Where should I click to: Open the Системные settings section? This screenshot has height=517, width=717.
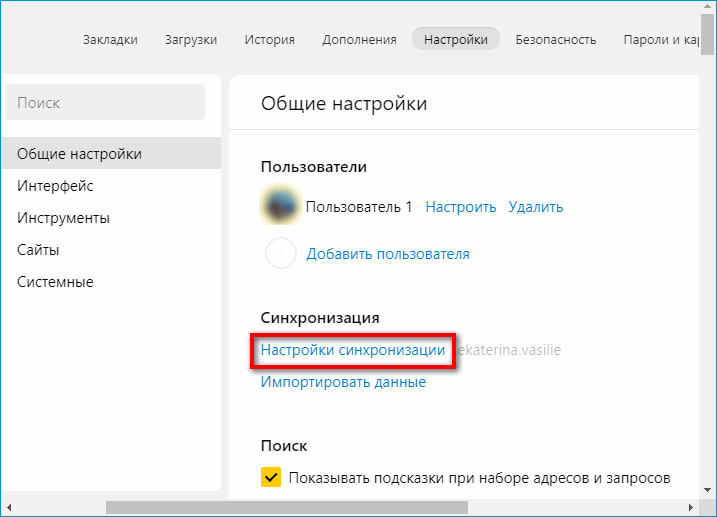click(55, 282)
